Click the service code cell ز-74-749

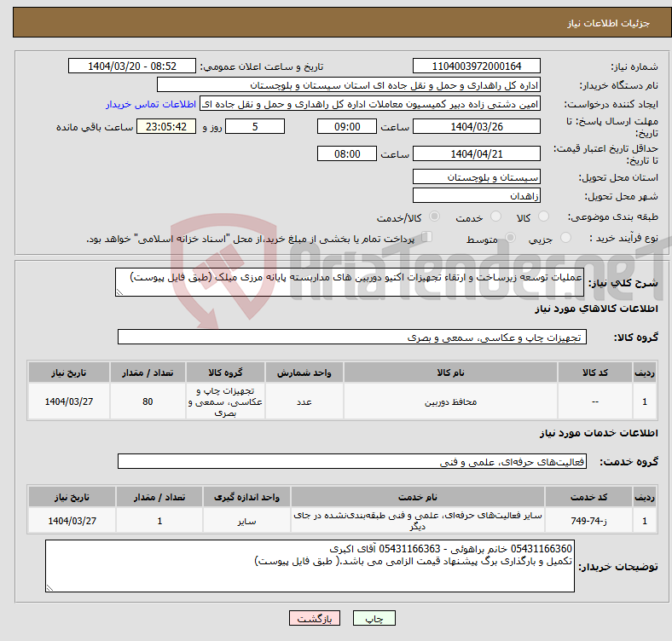click(x=589, y=521)
